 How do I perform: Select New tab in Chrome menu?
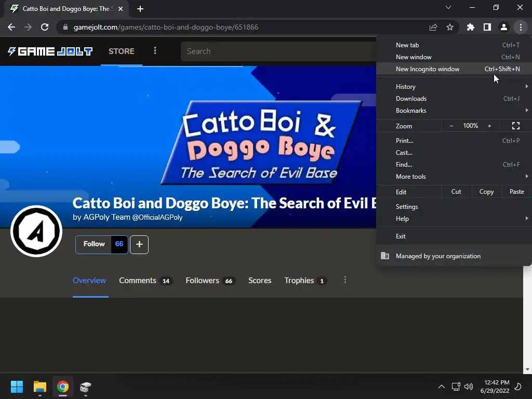coord(454,45)
